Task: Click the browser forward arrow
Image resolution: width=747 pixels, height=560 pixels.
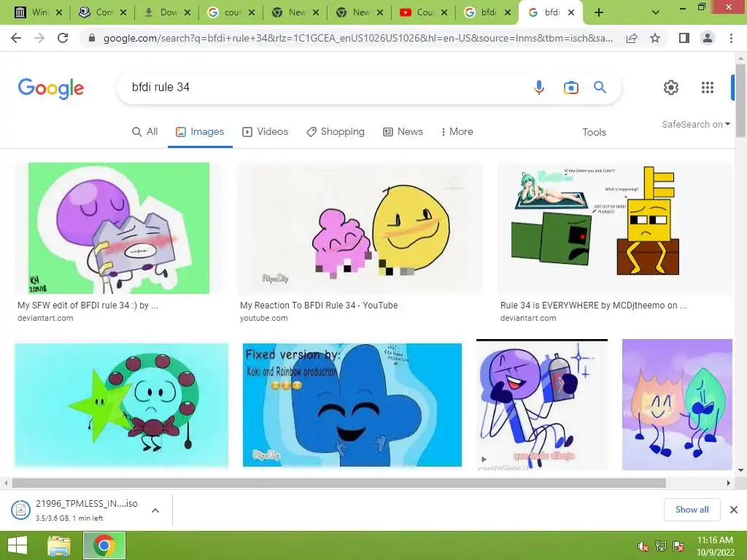Action: tap(39, 38)
